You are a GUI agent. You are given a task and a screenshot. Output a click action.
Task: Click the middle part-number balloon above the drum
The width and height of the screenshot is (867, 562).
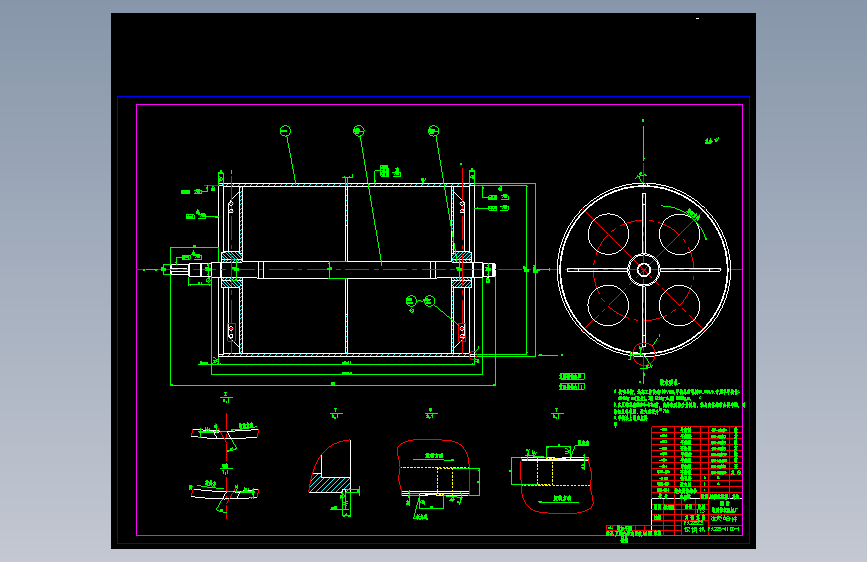(358, 131)
